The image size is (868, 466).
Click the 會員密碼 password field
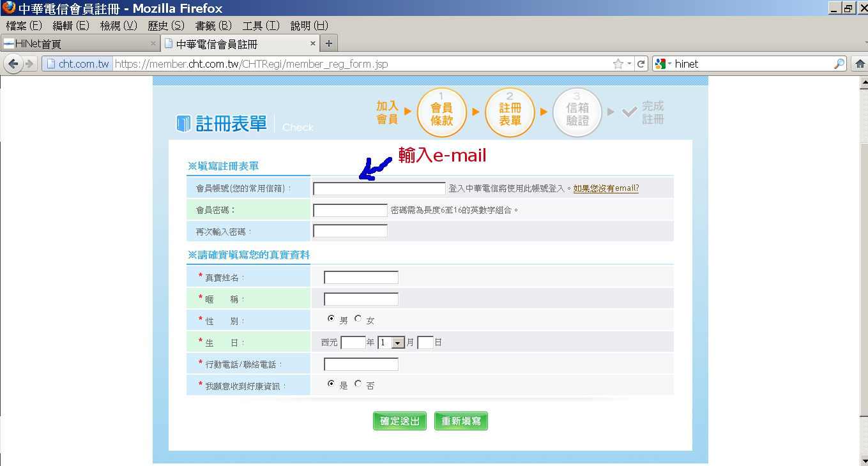click(350, 211)
